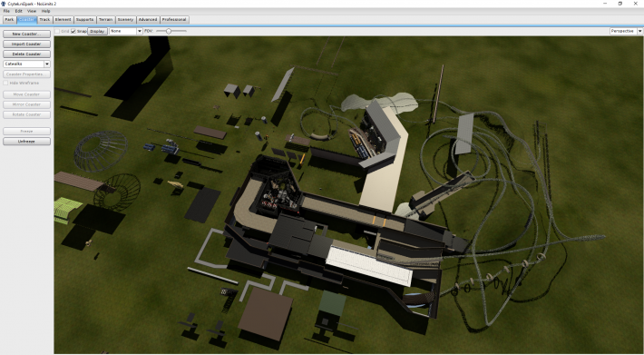Click the Delete Coaster button
Viewport: 644px width, 355px height.
click(26, 54)
